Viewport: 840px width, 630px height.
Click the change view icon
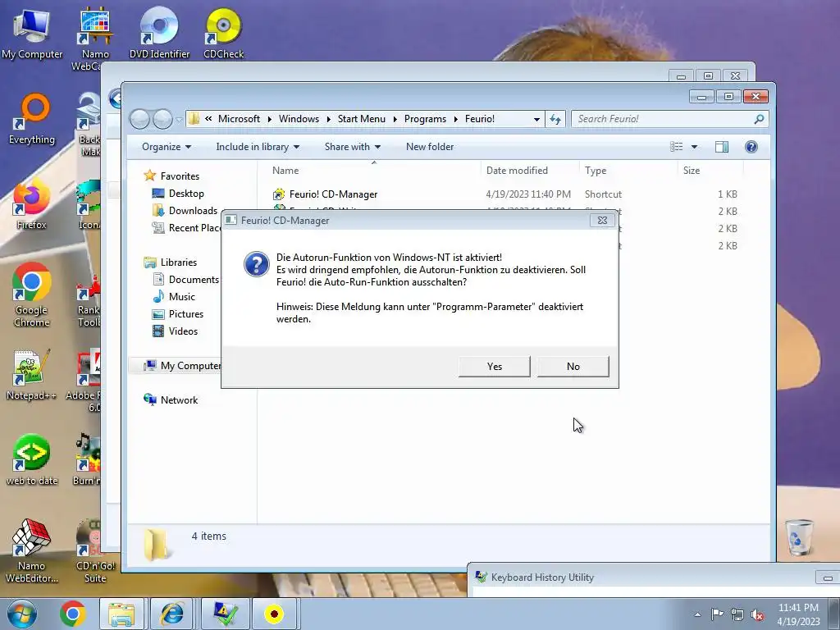pos(677,147)
